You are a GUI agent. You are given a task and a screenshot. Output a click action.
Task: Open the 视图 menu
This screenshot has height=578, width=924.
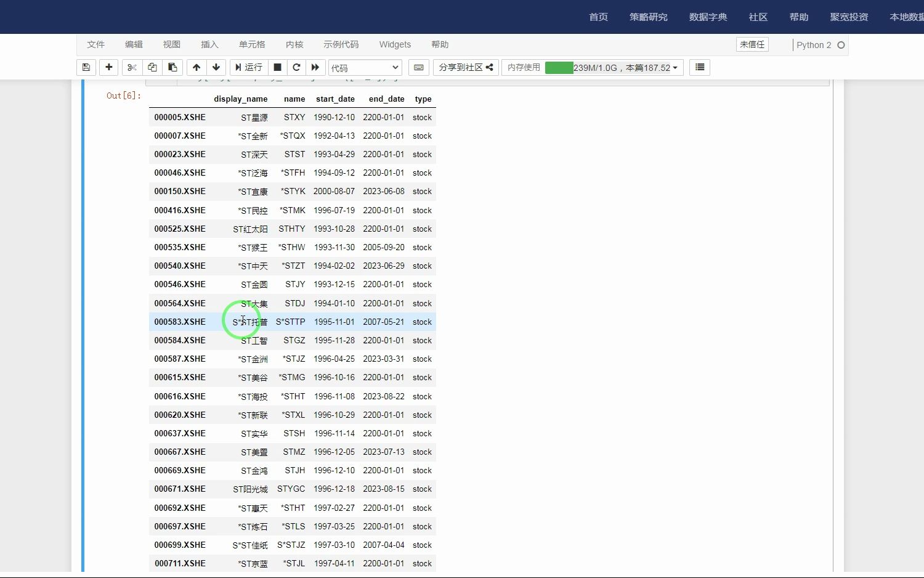(172, 44)
